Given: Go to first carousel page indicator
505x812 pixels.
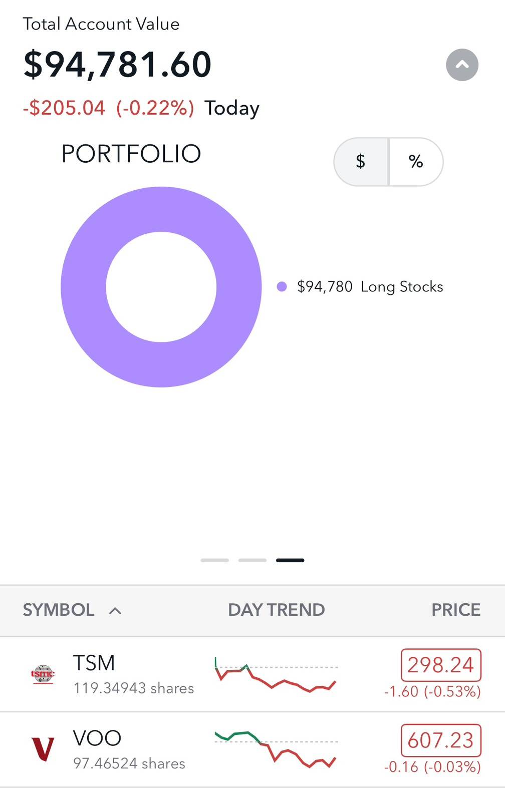Looking at the screenshot, I should [214, 560].
